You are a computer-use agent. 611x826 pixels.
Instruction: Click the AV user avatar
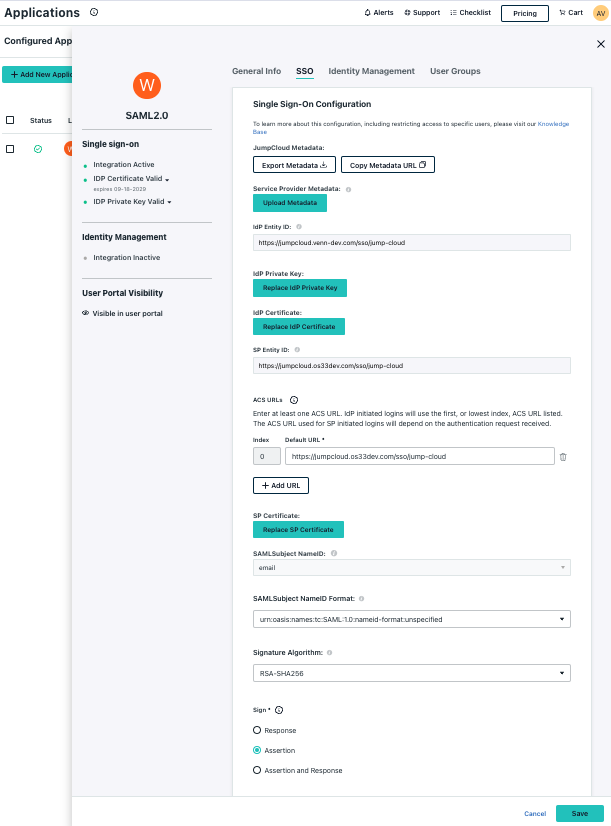[x=600, y=13]
